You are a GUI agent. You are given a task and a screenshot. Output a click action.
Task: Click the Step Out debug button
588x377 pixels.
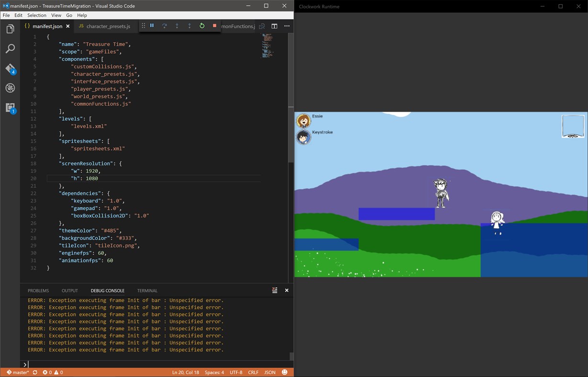189,26
